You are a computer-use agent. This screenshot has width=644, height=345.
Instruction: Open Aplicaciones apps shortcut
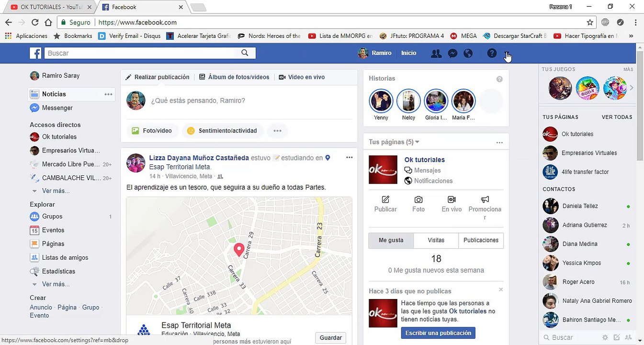point(26,36)
